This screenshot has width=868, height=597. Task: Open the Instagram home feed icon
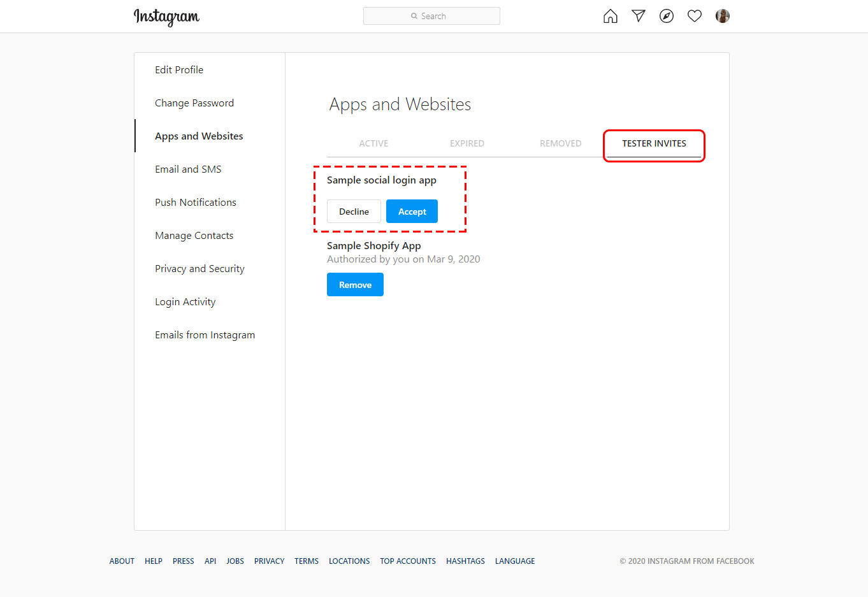point(611,16)
